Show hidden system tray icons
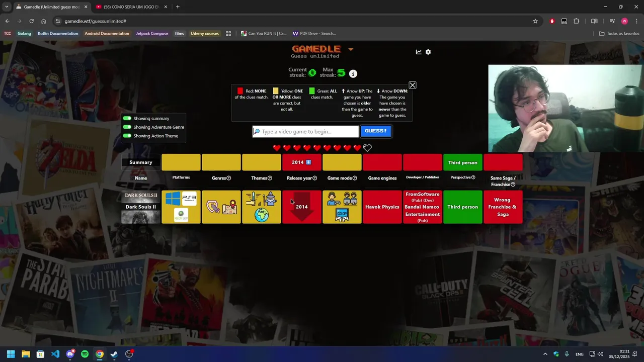The width and height of the screenshot is (644, 362). pos(545,354)
